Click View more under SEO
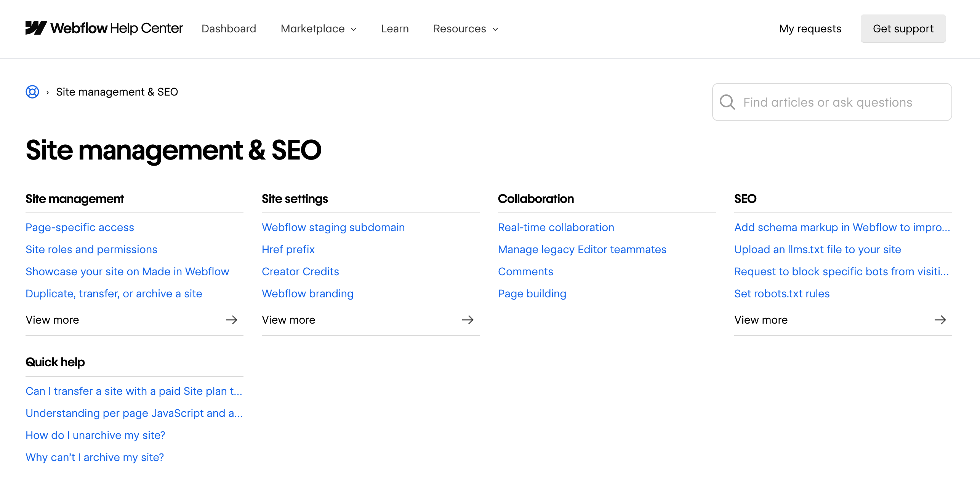 [x=761, y=320]
